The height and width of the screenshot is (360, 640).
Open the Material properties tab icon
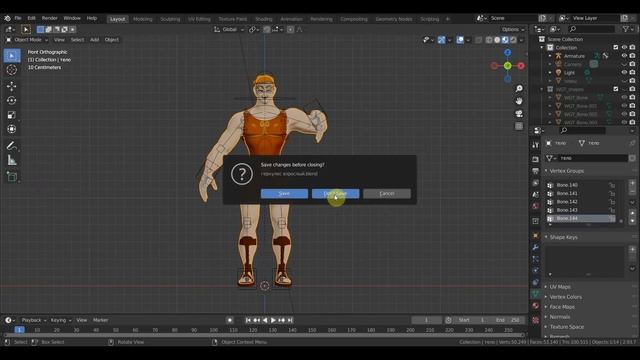coord(536,306)
